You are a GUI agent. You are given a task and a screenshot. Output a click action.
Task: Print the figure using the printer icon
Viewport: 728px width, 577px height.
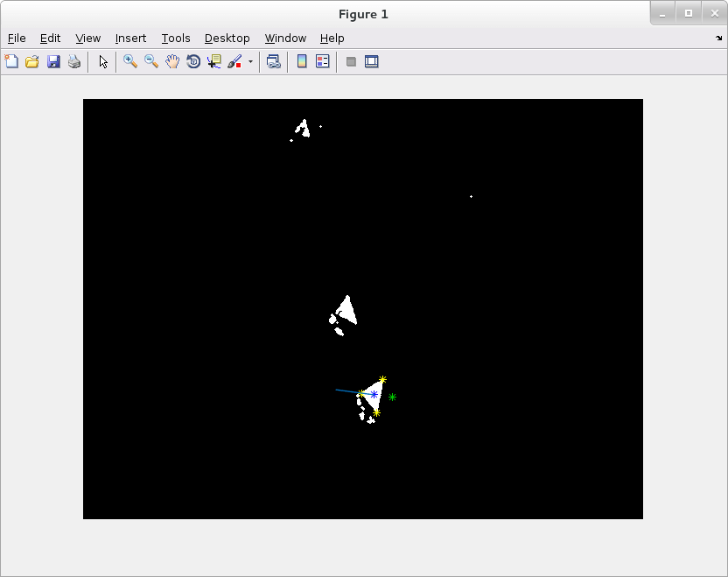pos(74,61)
